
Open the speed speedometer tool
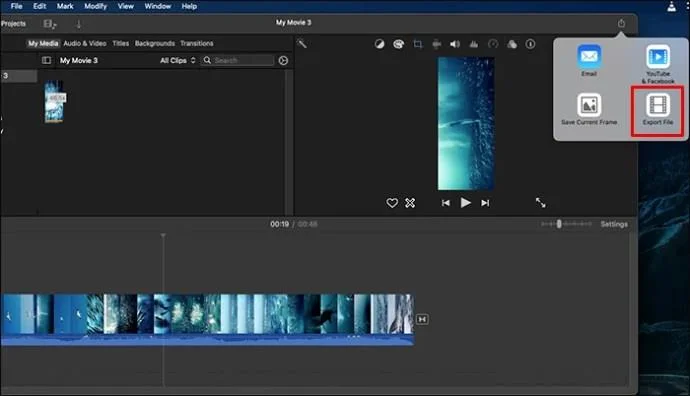click(x=493, y=44)
